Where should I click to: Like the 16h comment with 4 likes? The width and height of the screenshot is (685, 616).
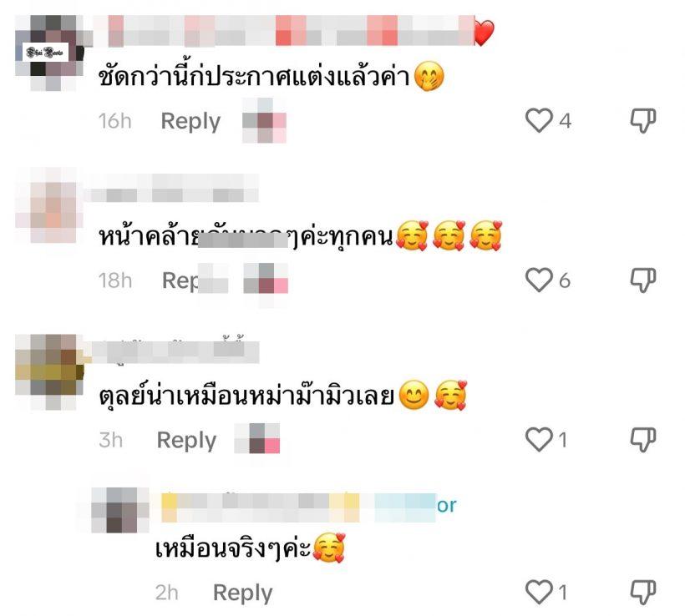(x=539, y=120)
